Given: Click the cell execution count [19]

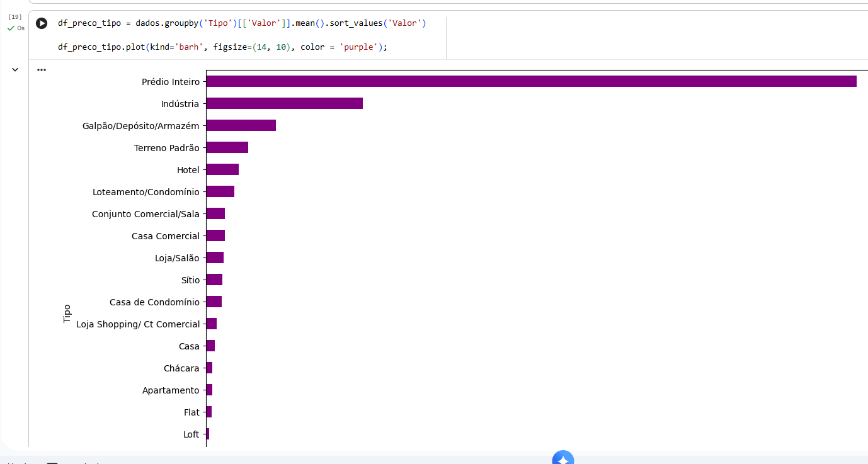Looking at the screenshot, I should (x=15, y=17).
